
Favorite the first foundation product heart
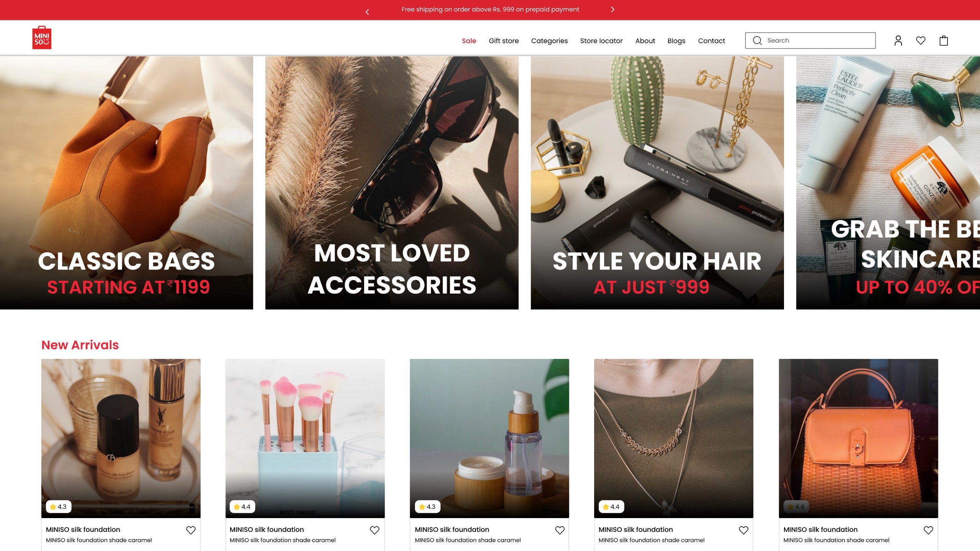(191, 530)
